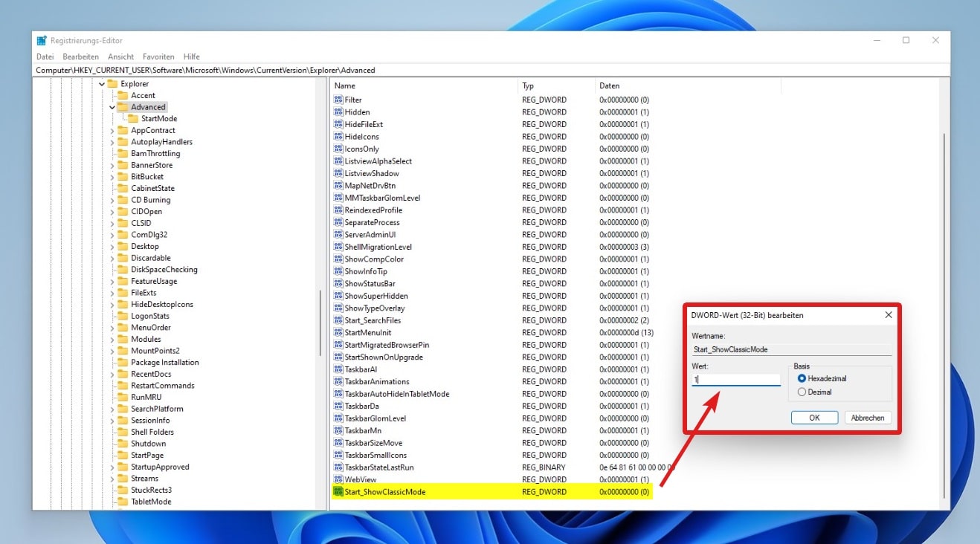Collapse the Explorer tree node
980x544 pixels.
click(x=102, y=84)
